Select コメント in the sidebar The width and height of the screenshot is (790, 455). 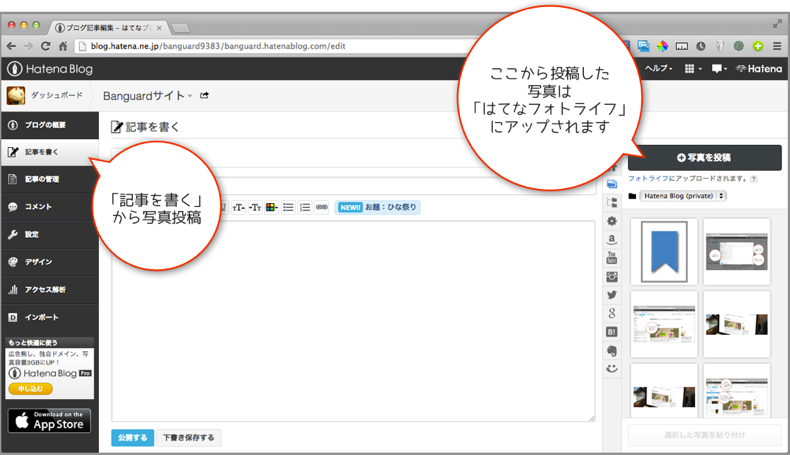click(50, 207)
